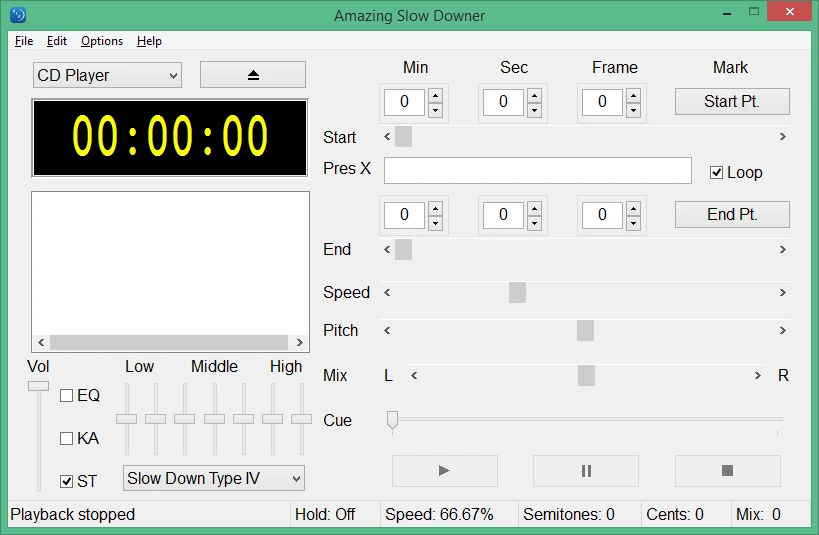Uncheck the Loop checkbox
This screenshot has height=535, width=819.
pyautogui.click(x=717, y=172)
